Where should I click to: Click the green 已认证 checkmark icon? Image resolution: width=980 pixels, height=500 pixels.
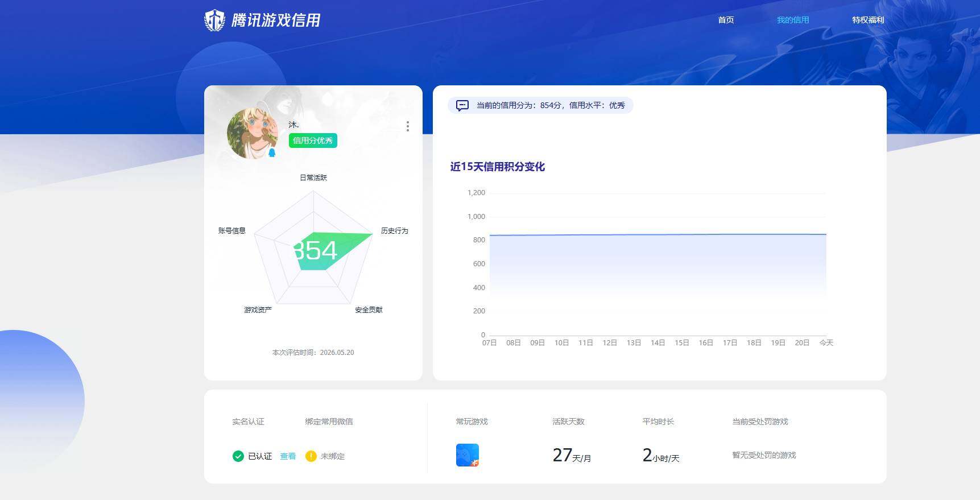tap(238, 456)
